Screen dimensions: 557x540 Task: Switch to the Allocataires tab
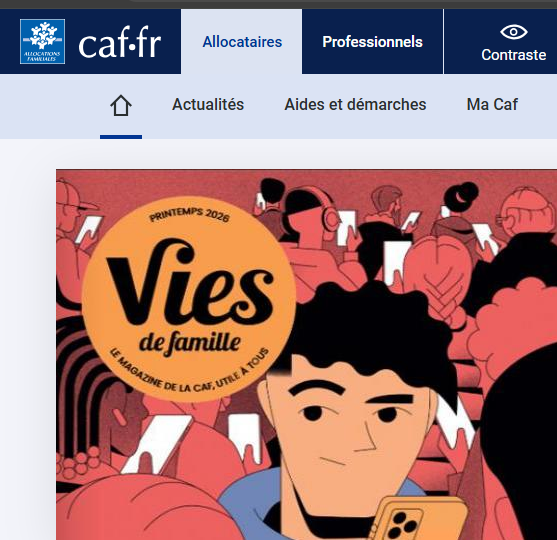[x=242, y=42]
